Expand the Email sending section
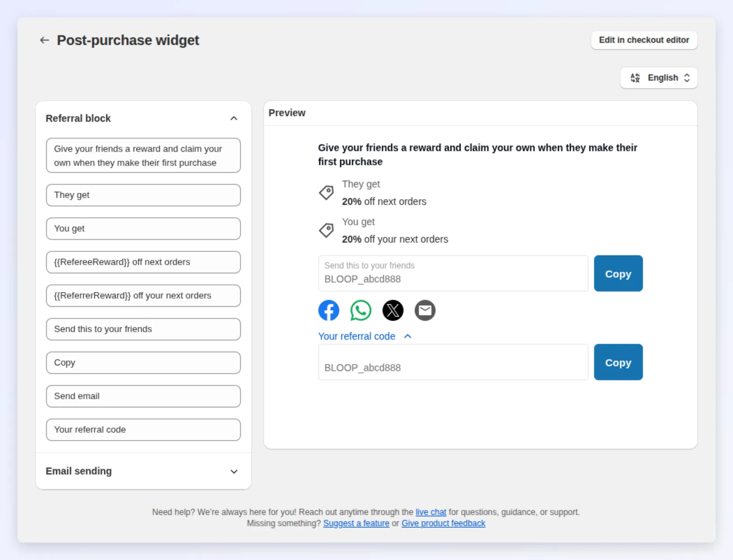733x560 pixels. (x=234, y=471)
